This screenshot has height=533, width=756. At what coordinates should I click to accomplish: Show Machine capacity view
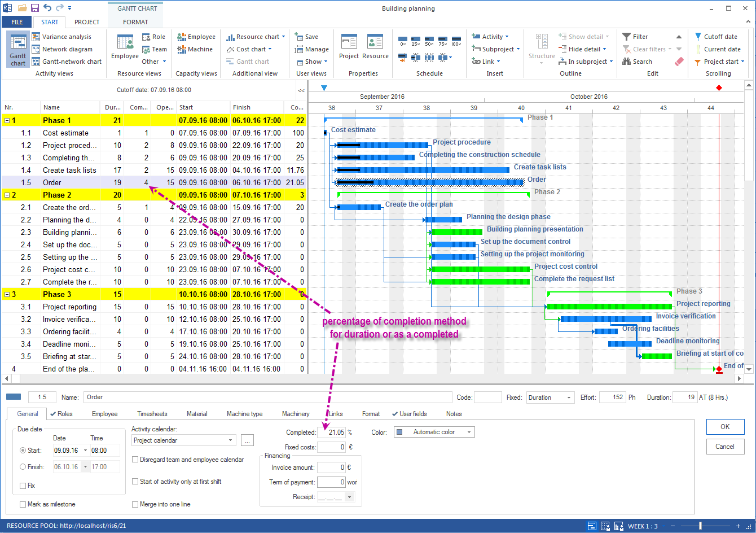point(195,49)
